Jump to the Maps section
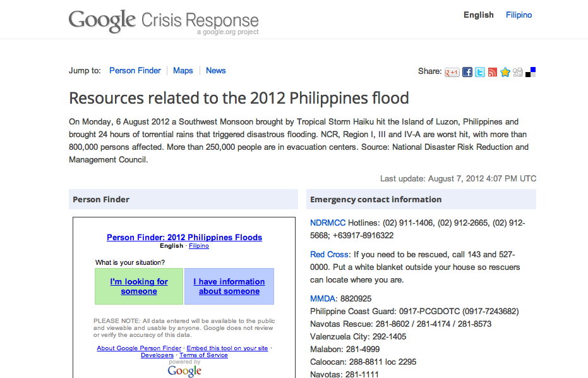 click(183, 70)
